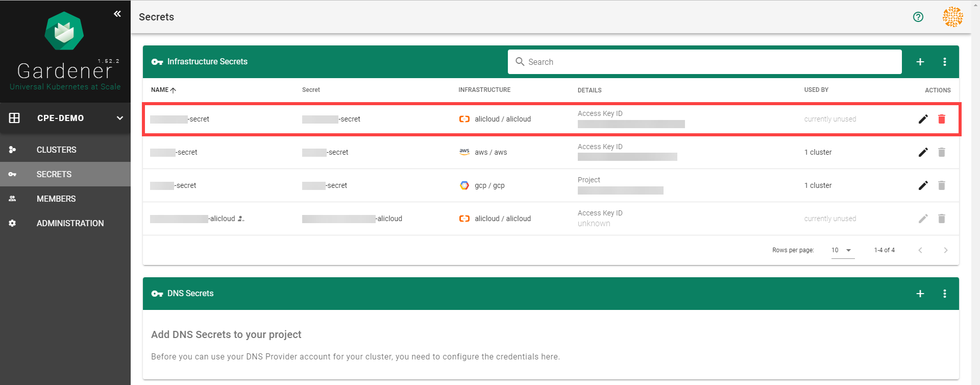Viewport: 980px width, 385px height.
Task: Edit the first alicloud secret
Action: (923, 119)
